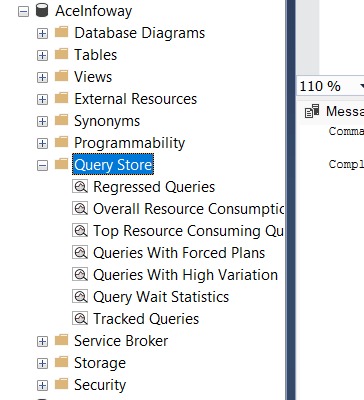Select the External Resources folder label
This screenshot has height=400, width=364.
136,99
